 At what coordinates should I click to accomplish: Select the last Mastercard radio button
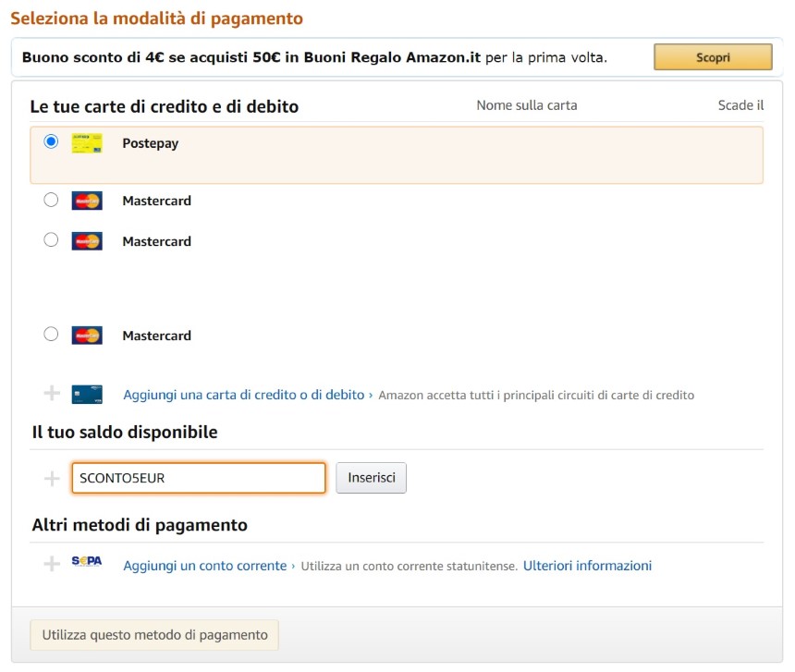point(51,334)
